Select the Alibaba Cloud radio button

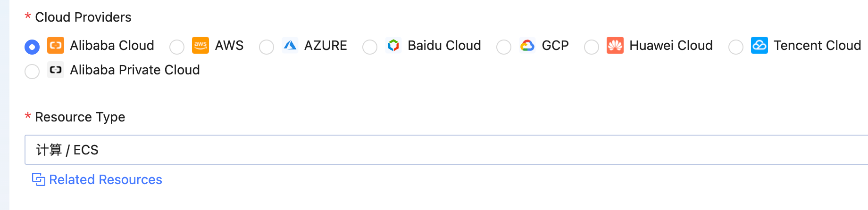[x=32, y=47]
